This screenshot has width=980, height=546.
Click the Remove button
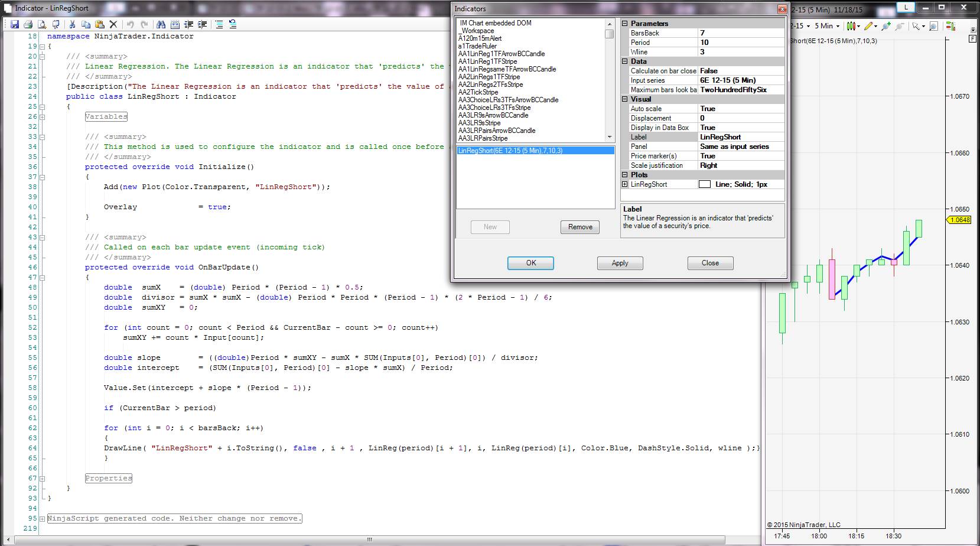580,227
